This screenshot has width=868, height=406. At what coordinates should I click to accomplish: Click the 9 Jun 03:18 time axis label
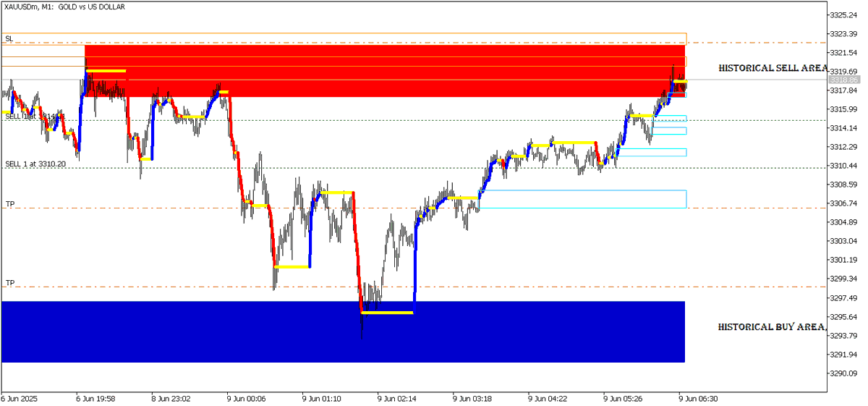(x=472, y=398)
